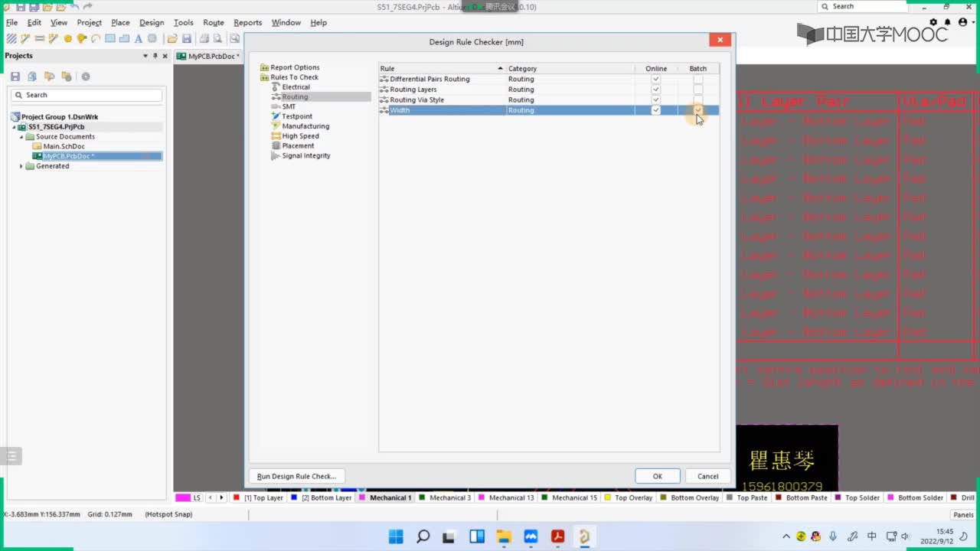Switch to MyPCB.PcbDoc document tab
This screenshot has height=551, width=980.
208,56
